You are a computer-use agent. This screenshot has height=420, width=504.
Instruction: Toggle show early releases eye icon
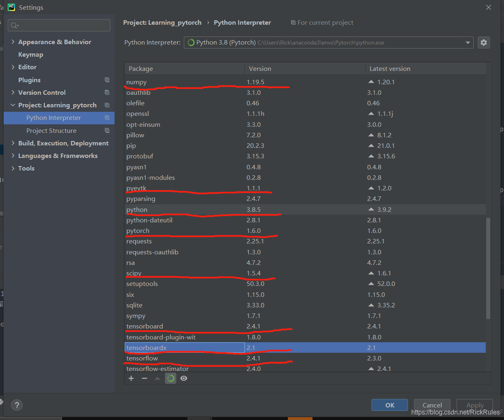(184, 378)
